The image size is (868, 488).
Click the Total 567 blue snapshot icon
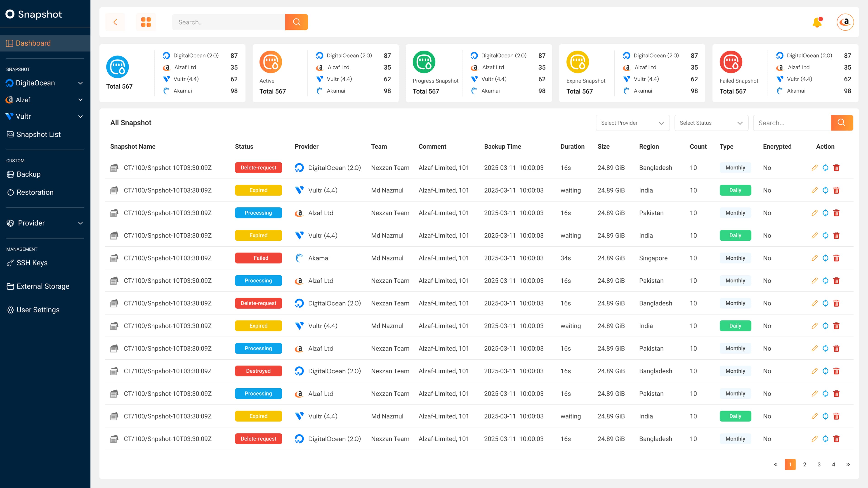117,67
